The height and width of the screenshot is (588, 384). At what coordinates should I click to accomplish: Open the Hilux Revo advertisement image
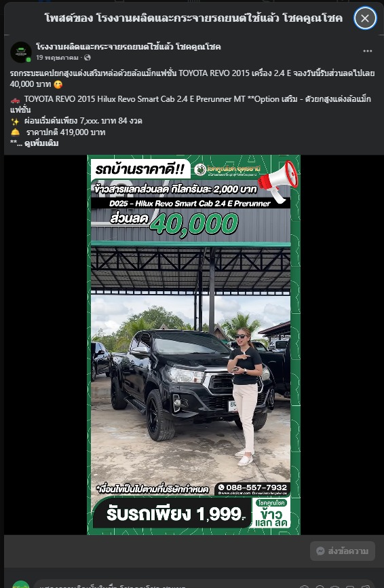[x=193, y=345]
